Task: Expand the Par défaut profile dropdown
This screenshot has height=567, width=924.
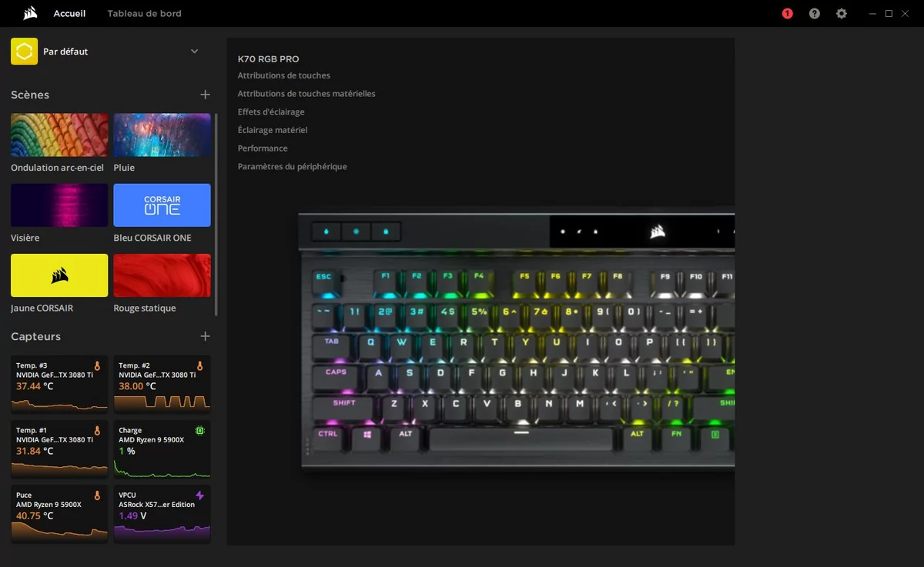Action: pos(194,52)
